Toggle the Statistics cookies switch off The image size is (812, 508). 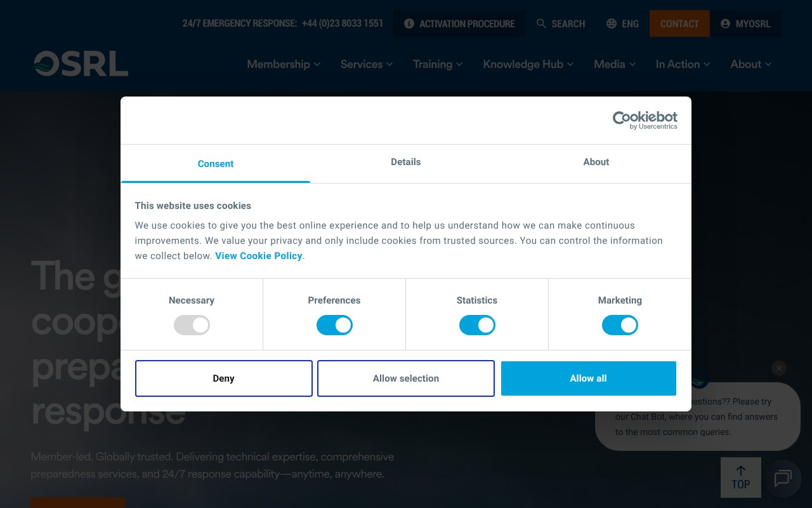tap(477, 325)
